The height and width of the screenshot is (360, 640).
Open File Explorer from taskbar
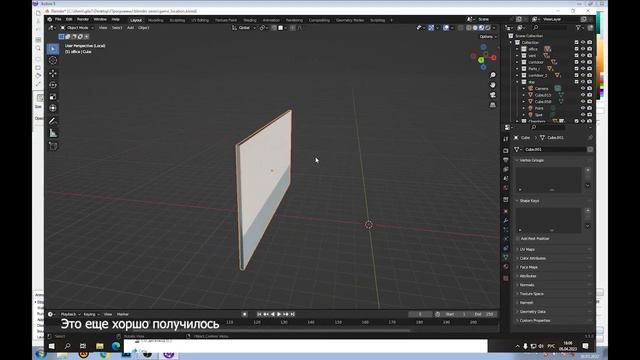pyautogui.click(x=100, y=346)
